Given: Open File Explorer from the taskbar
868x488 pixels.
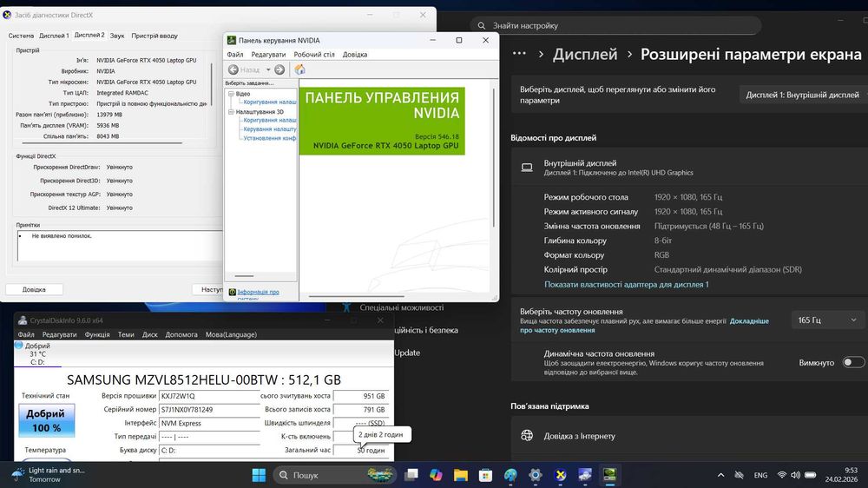Looking at the screenshot, I should [x=461, y=475].
